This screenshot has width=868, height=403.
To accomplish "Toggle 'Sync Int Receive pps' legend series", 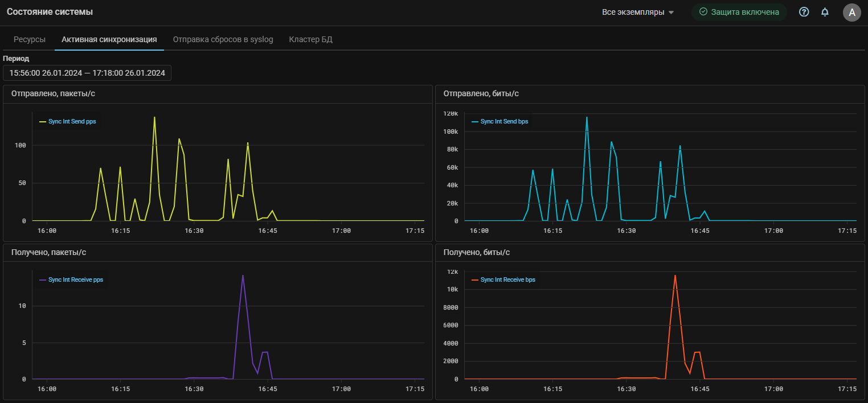I will click(x=76, y=279).
